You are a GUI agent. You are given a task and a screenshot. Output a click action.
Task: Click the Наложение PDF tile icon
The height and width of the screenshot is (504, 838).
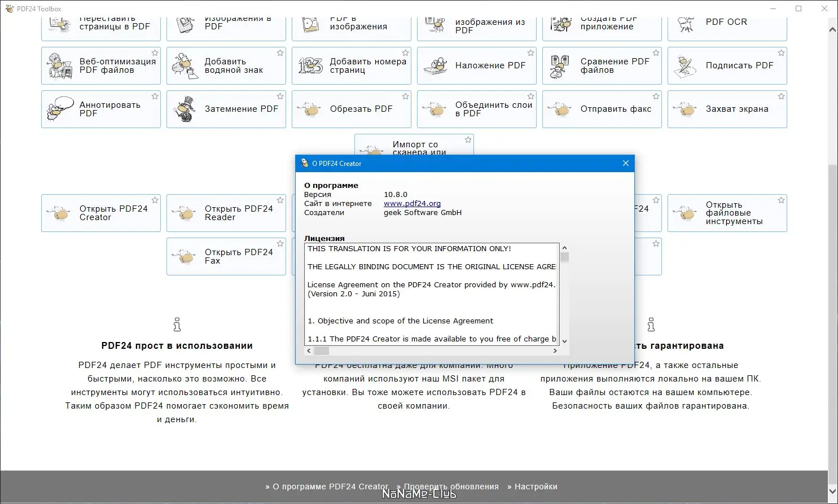tap(436, 65)
